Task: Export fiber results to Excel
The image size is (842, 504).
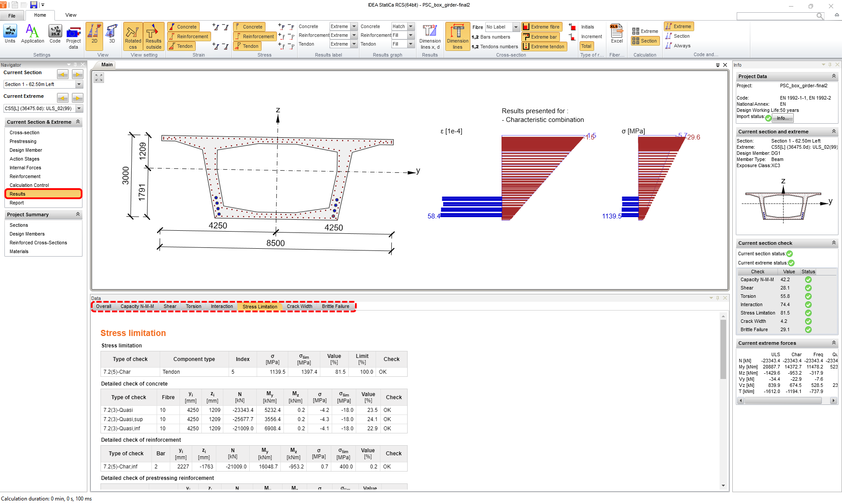Action: click(617, 34)
